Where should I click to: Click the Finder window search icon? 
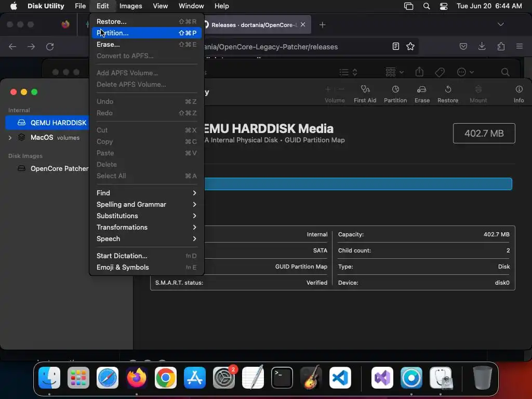tap(505, 72)
